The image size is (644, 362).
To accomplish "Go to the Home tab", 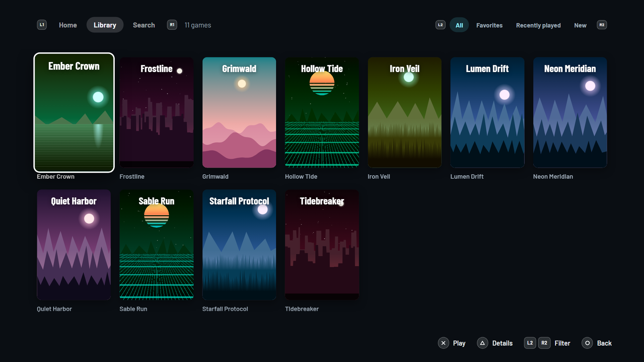I will pos(68,25).
